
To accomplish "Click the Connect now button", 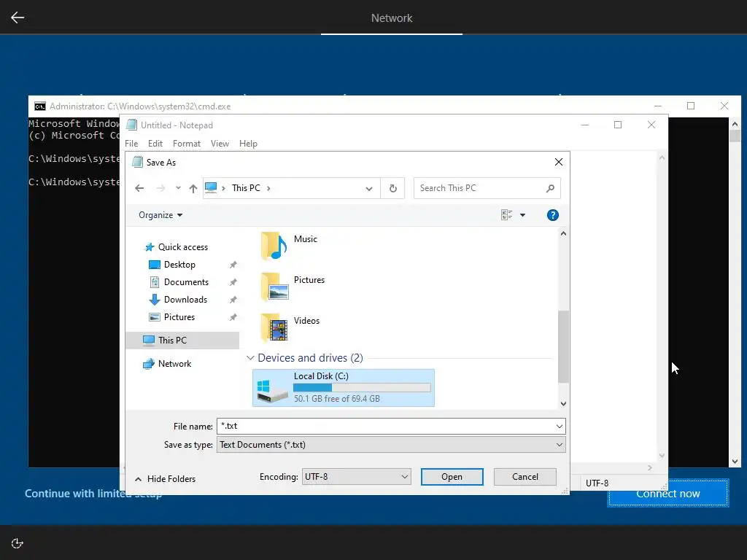I will [x=668, y=494].
